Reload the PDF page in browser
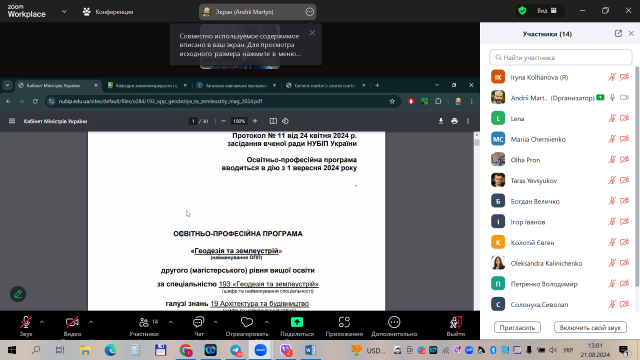640x360 pixels. click(x=35, y=101)
